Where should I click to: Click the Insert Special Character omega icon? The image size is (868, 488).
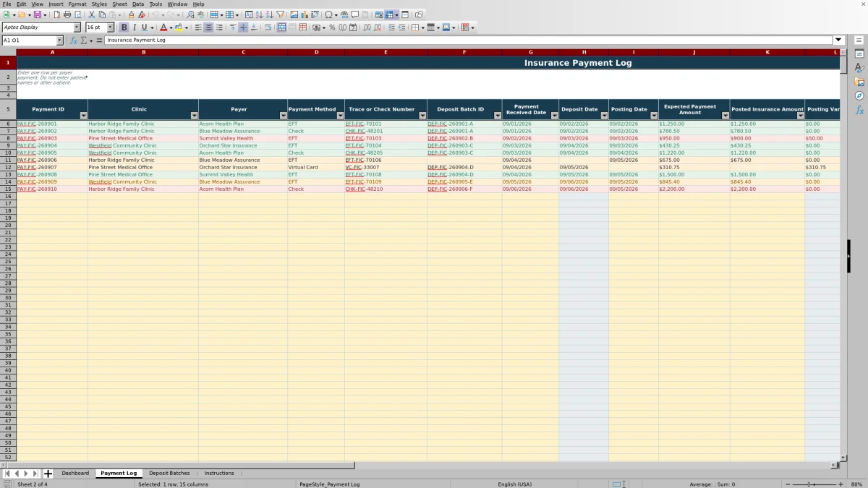328,14
